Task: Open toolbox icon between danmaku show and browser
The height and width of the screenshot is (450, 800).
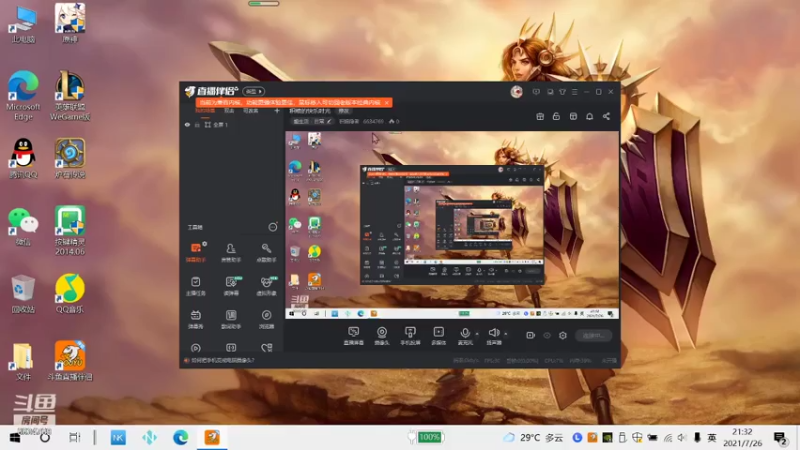Action: (x=231, y=315)
